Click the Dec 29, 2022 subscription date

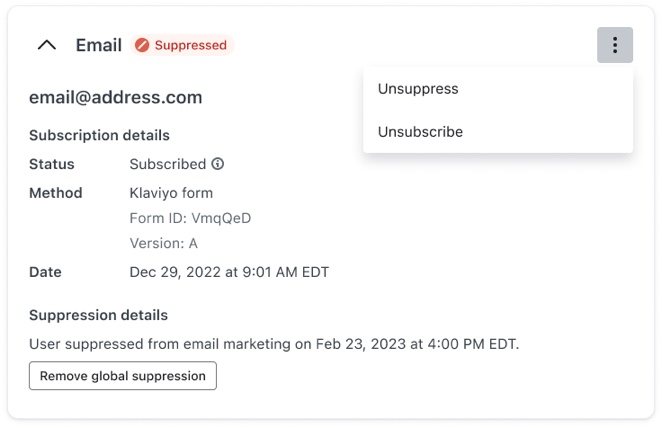coord(229,272)
